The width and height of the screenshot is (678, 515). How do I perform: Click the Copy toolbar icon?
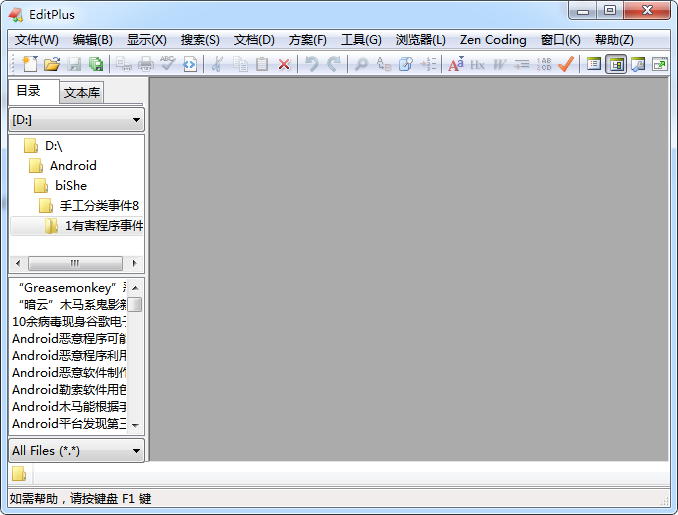(x=240, y=64)
